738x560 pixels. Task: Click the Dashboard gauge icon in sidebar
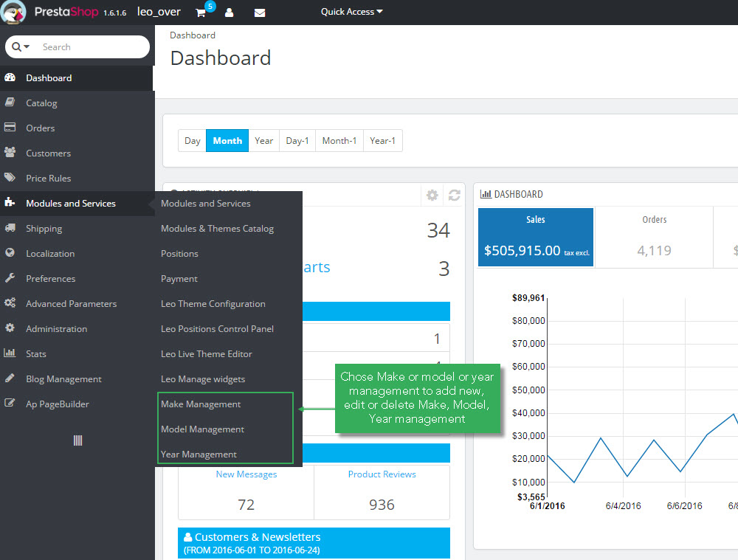click(10, 77)
